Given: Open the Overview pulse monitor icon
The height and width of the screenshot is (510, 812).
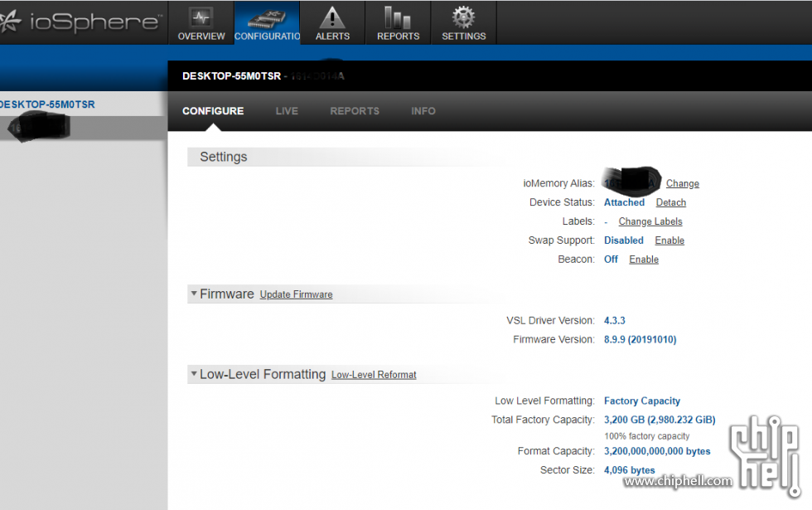Looking at the screenshot, I should pos(201,18).
